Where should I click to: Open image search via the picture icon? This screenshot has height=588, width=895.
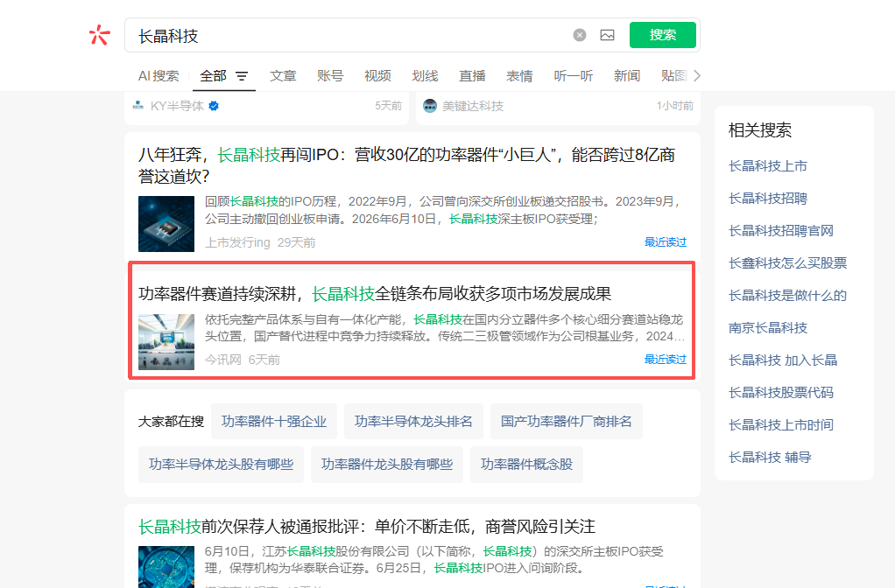click(608, 35)
